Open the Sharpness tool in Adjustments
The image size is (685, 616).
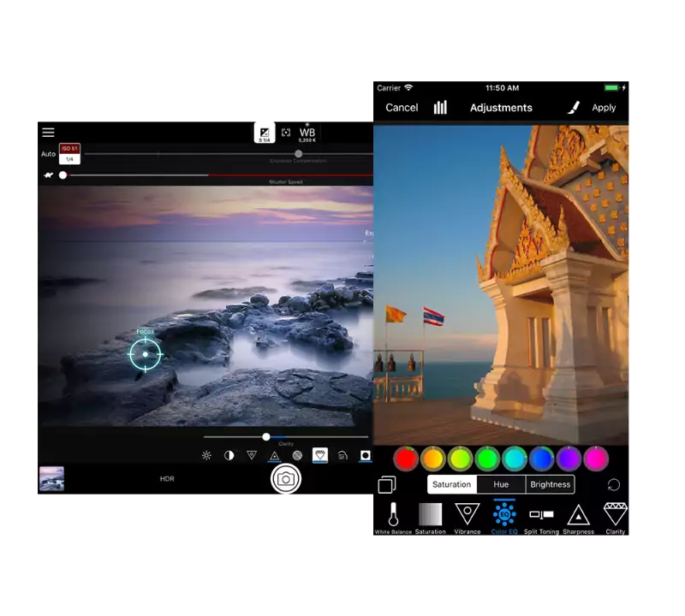[579, 518]
